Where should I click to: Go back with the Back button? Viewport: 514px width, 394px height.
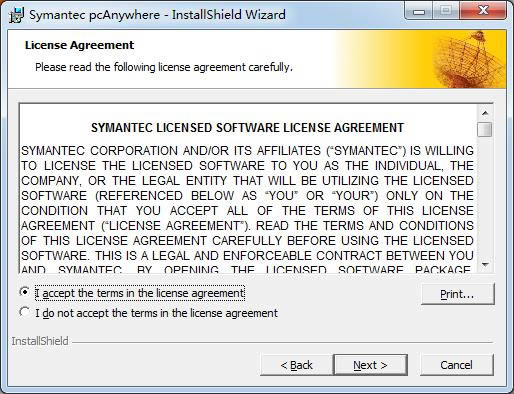[296, 365]
